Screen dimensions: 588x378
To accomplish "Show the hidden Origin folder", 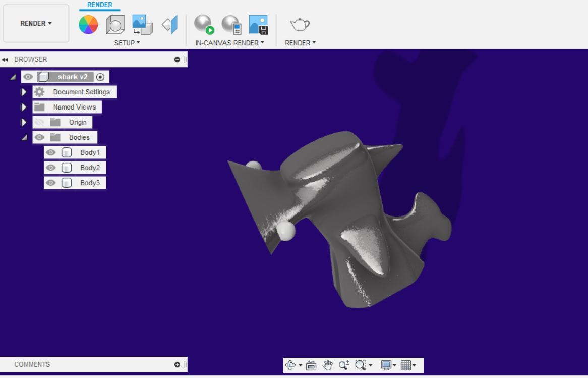I will click(39, 122).
